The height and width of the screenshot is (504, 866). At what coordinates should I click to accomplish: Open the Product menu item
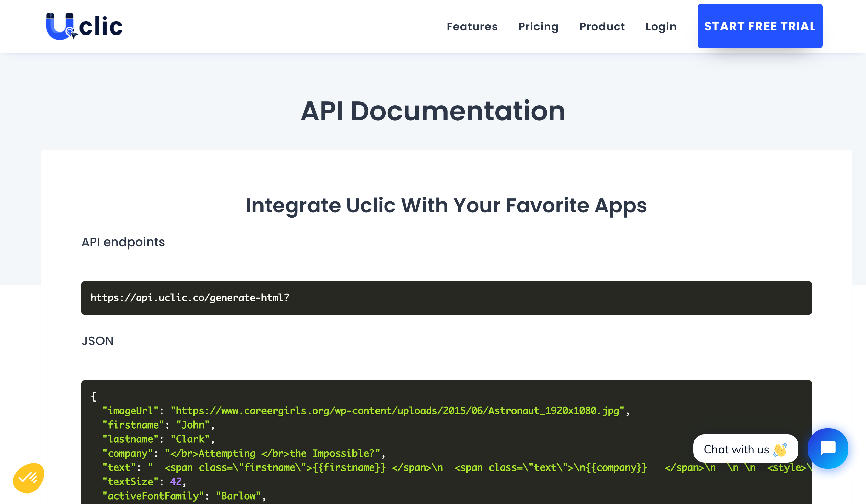coord(602,26)
